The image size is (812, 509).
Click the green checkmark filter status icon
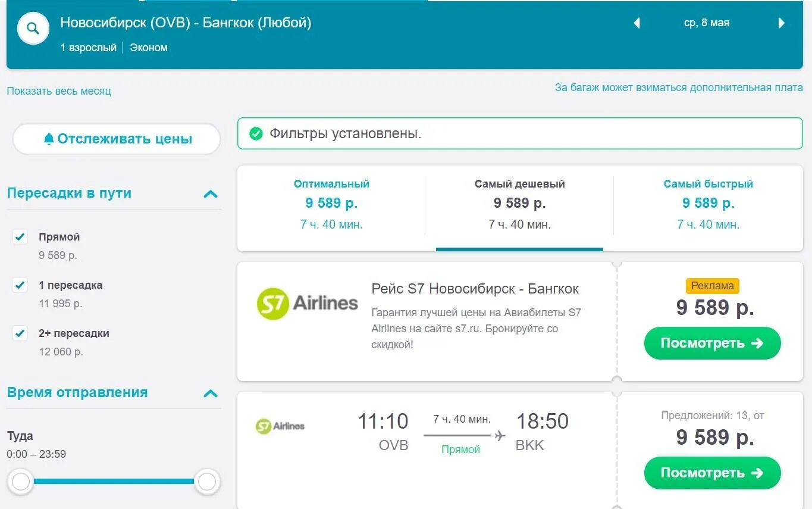[x=256, y=133]
